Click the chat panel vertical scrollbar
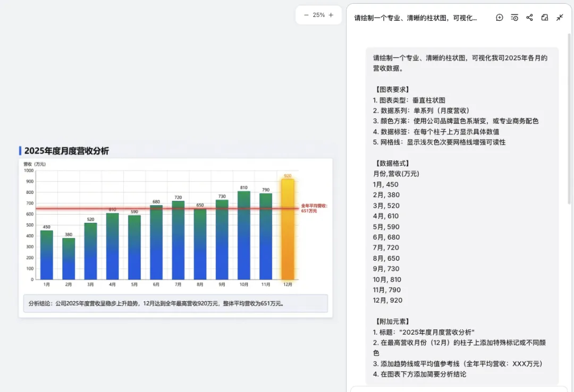This screenshot has width=574, height=392. (x=569, y=118)
